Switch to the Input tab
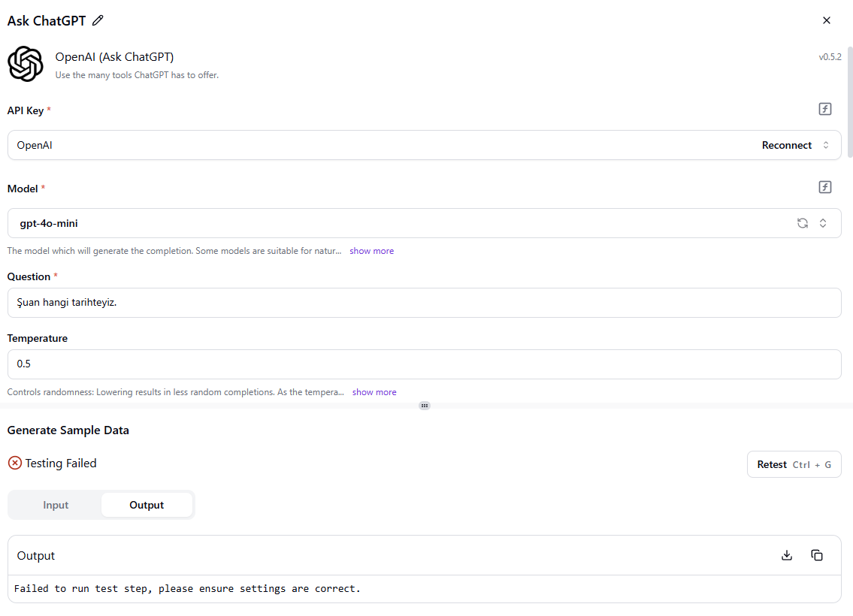This screenshot has width=853, height=616. [56, 505]
